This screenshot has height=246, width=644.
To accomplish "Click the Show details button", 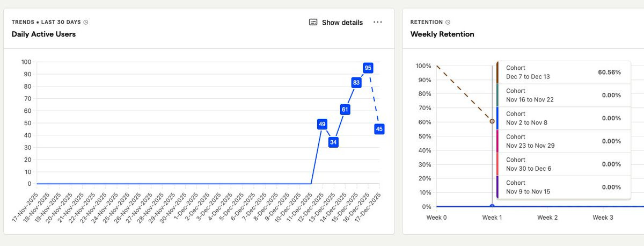I will point(336,22).
